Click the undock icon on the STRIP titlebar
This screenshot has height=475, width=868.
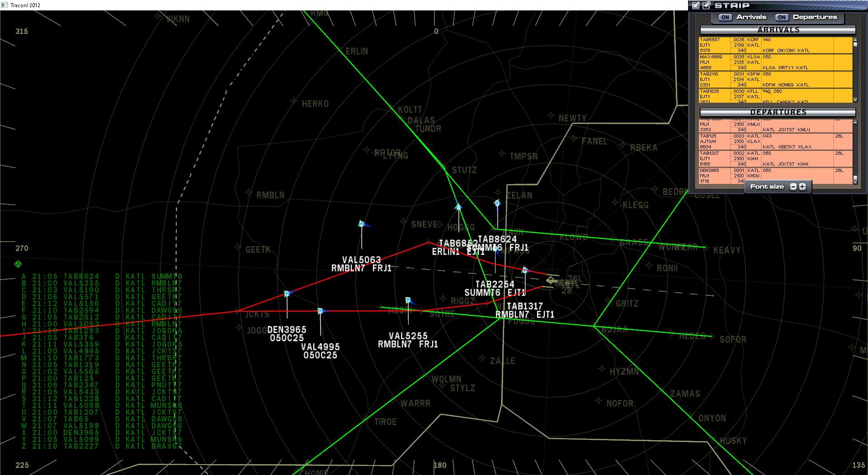pos(707,5)
